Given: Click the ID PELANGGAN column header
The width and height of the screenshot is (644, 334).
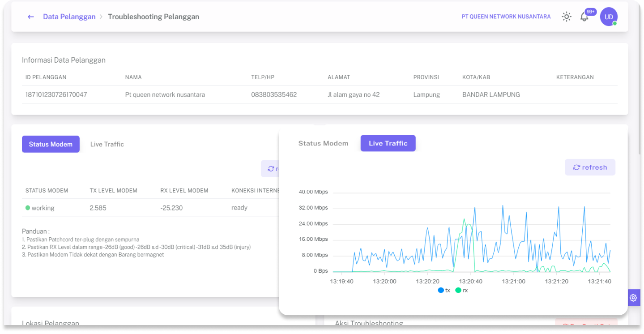Looking at the screenshot, I should pos(46,77).
